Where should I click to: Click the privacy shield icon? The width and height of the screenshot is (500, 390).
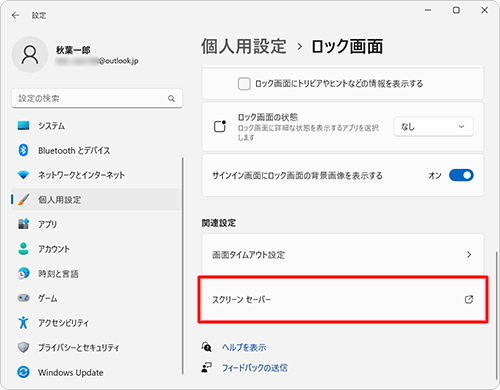23,347
